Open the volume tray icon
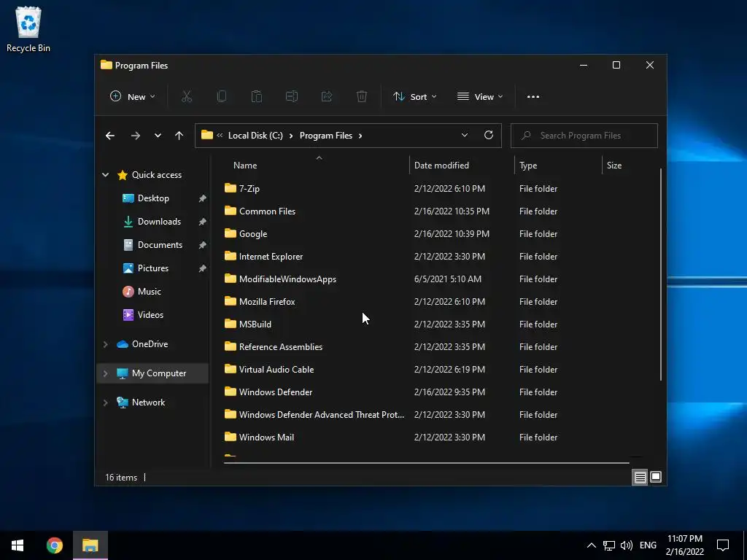 627,545
